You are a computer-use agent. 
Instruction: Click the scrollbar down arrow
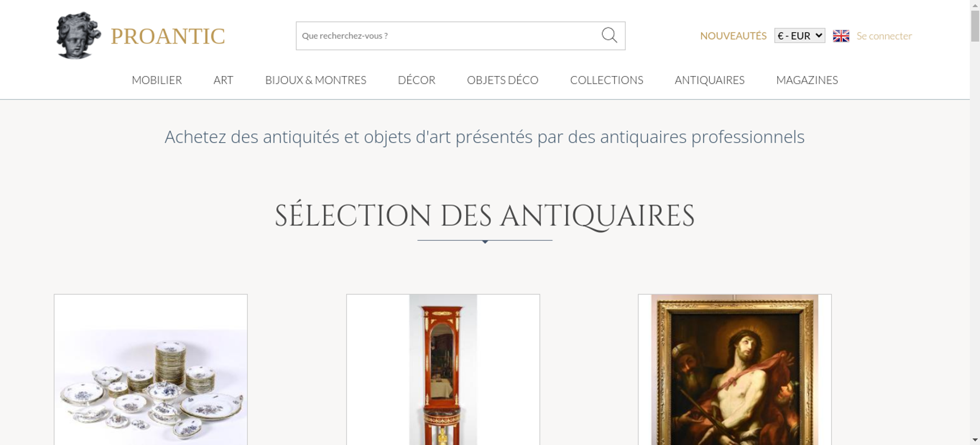975,440
